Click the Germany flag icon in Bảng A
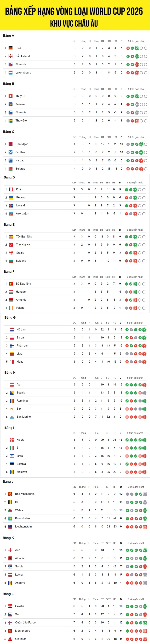This screenshot has width=150, height=644. click(x=11, y=48)
